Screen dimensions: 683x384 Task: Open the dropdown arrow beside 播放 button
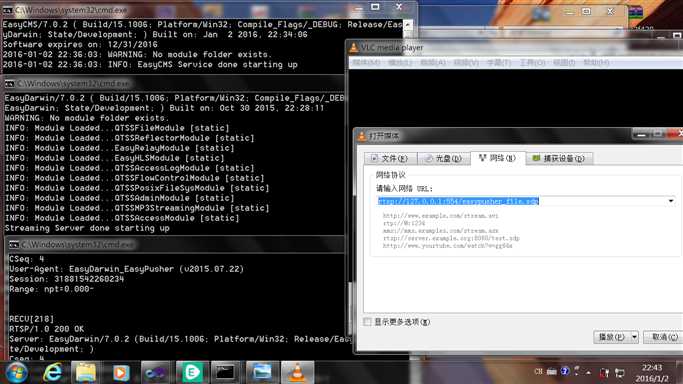(x=634, y=337)
